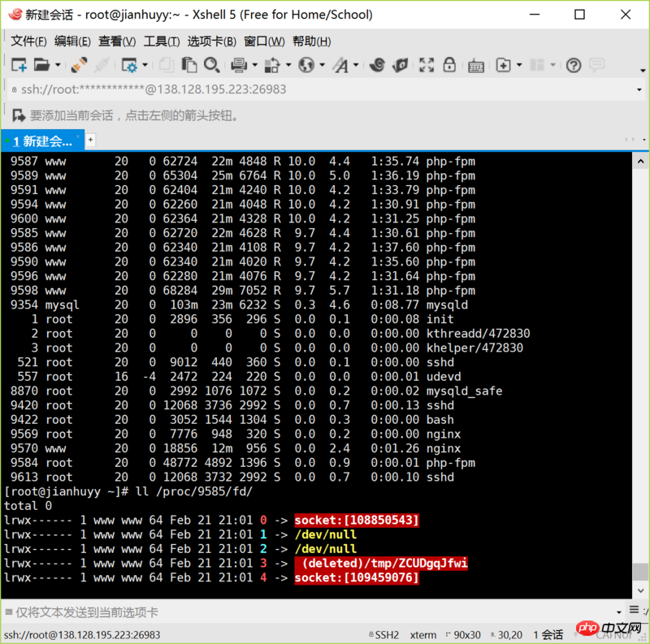Viewport: 650px width, 644px height.
Task: Click the New Tab Group plus icon
Action: point(503,65)
